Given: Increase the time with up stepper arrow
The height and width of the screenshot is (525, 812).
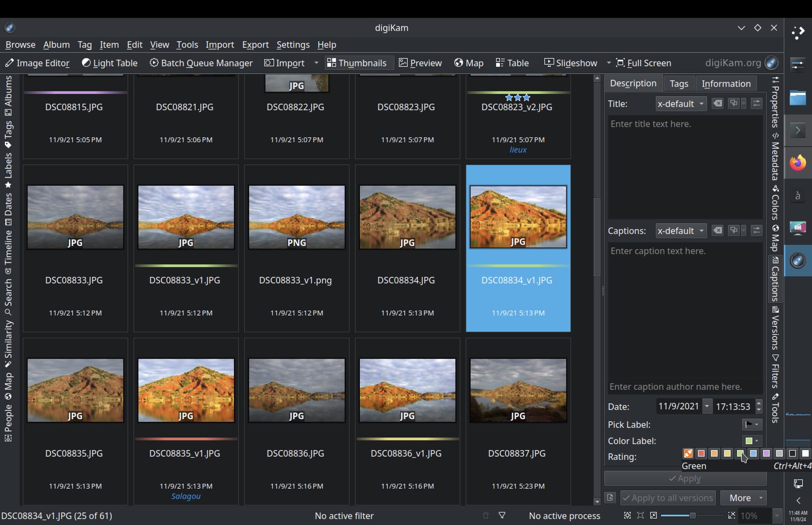Looking at the screenshot, I should click(x=759, y=403).
